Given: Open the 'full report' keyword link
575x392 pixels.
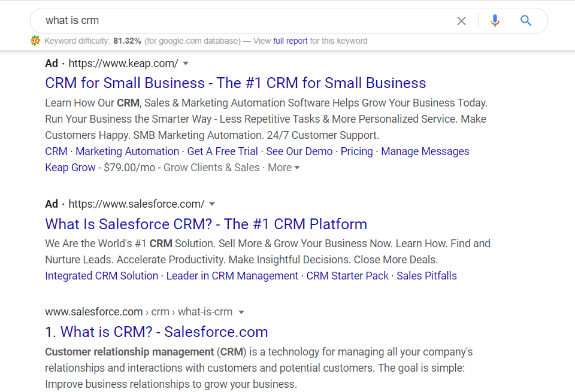Looking at the screenshot, I should click(290, 41).
